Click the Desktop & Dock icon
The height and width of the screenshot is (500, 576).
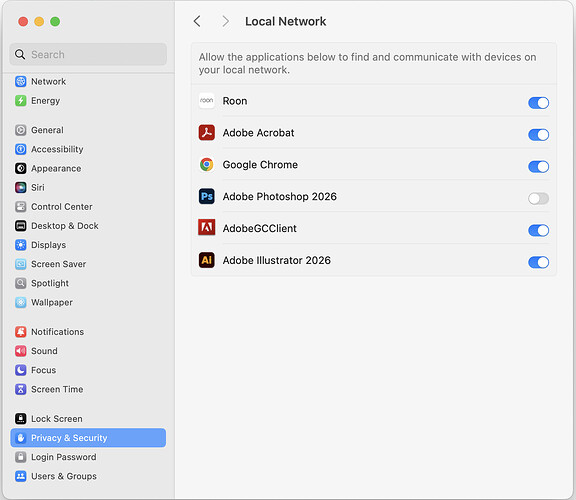point(21,226)
